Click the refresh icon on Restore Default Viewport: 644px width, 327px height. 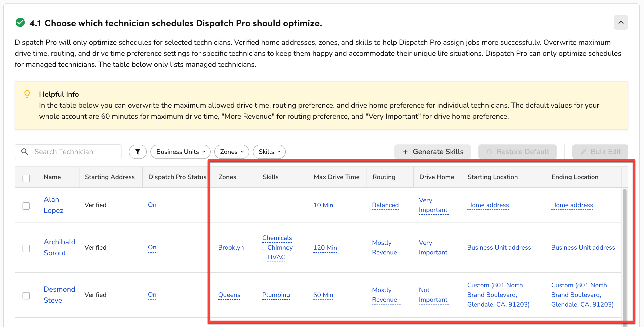(489, 152)
